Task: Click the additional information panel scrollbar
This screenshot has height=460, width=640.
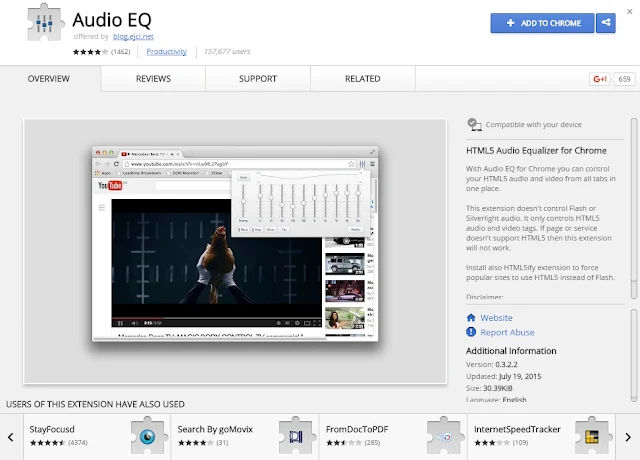Action: 634,355
